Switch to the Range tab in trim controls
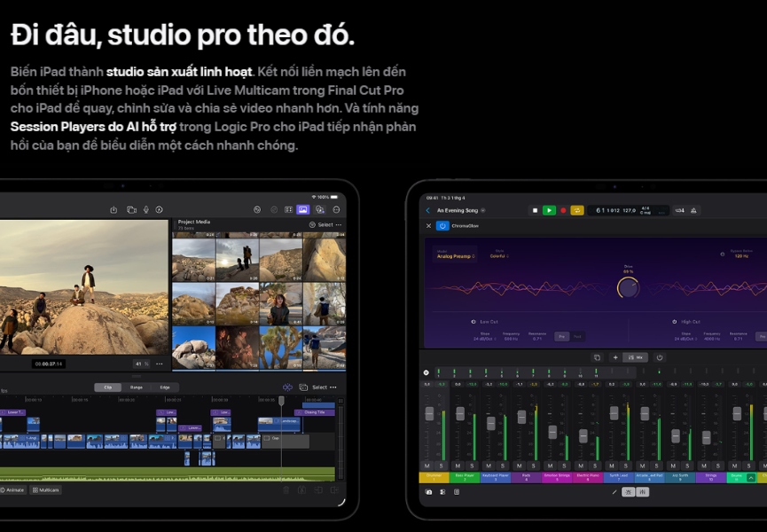Screen dimensions: 767x532 (x=137, y=388)
